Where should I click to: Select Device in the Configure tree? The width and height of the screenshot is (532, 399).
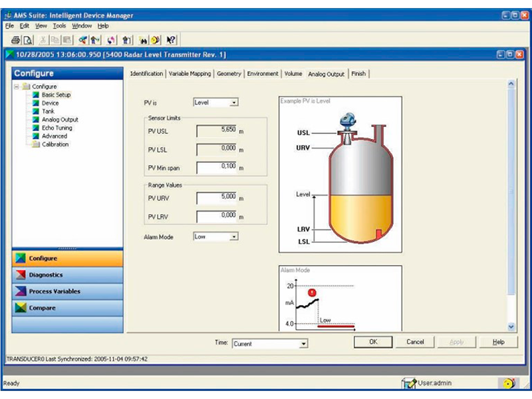pos(51,103)
